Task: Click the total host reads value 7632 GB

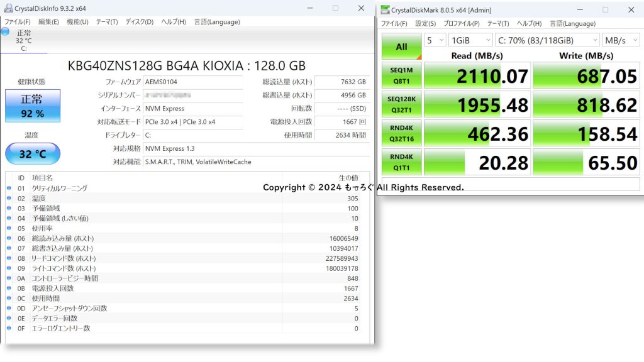Action: pyautogui.click(x=341, y=82)
